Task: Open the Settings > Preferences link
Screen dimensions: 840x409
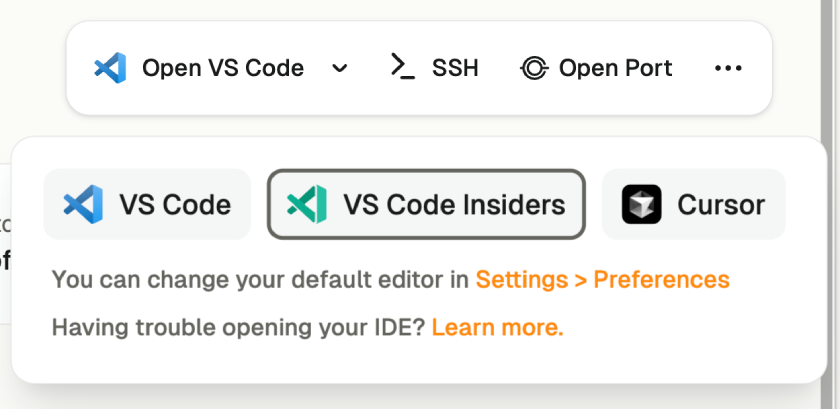Action: pyautogui.click(x=603, y=279)
